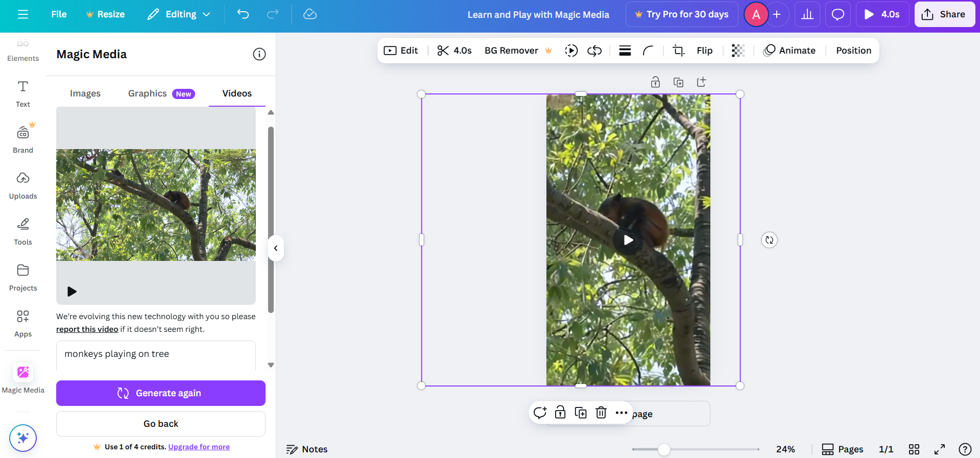Click the panel scrollbar down arrow
Image resolution: width=980 pixels, height=458 pixels.
pyautogui.click(x=271, y=365)
